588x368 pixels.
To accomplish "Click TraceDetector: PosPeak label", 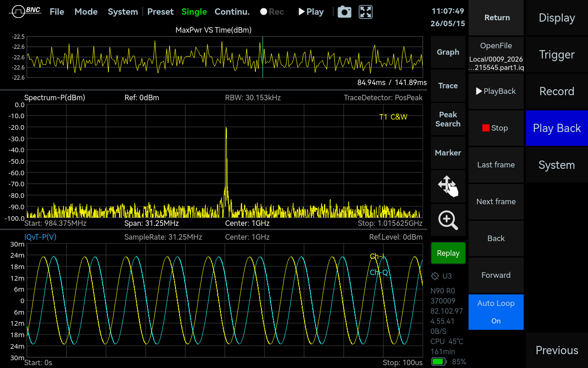I will point(383,98).
